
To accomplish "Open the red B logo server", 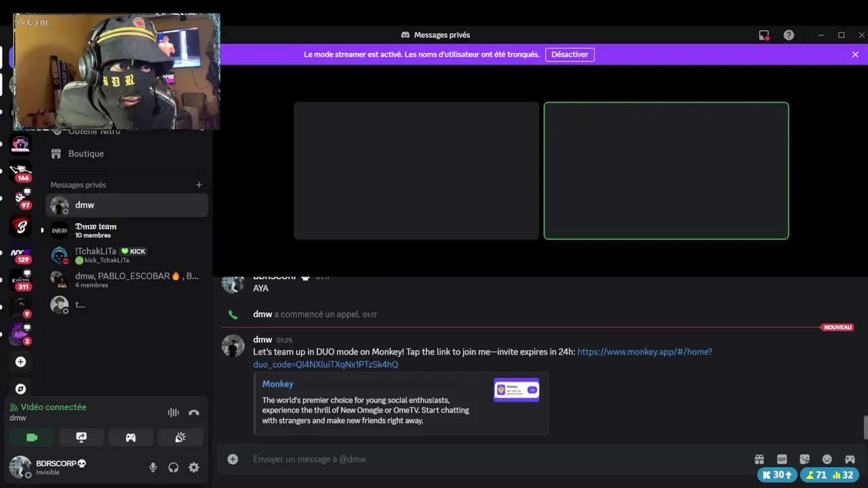I will pos(20,226).
